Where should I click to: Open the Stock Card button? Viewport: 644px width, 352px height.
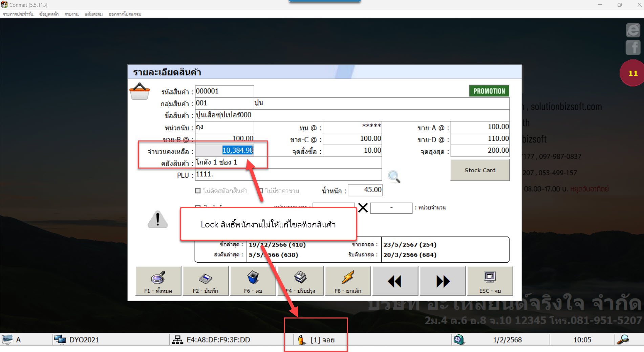[479, 170]
